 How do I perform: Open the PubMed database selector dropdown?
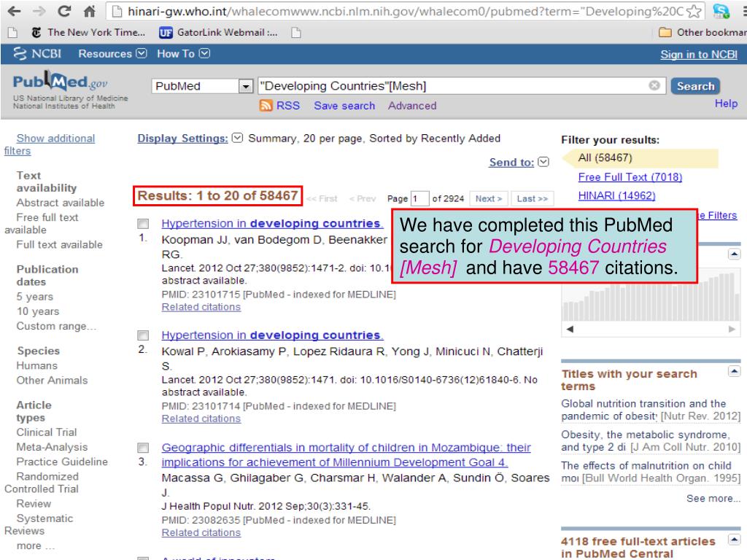pyautogui.click(x=245, y=86)
